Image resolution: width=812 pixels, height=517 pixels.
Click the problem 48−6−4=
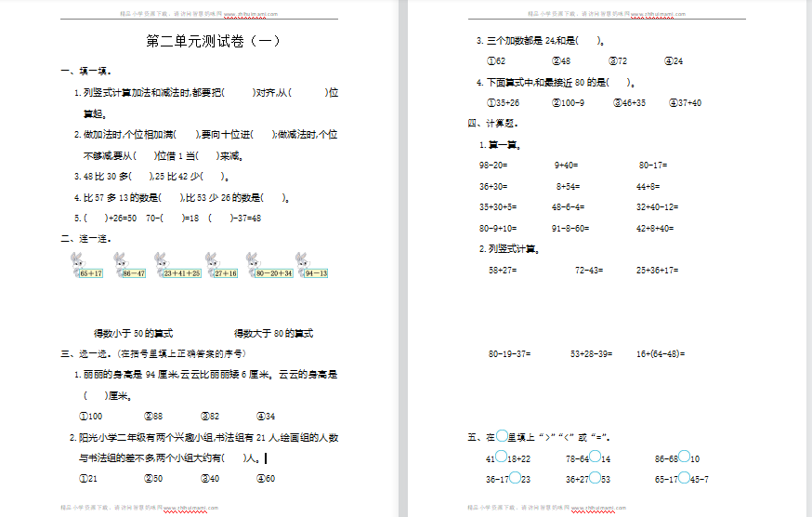point(568,207)
